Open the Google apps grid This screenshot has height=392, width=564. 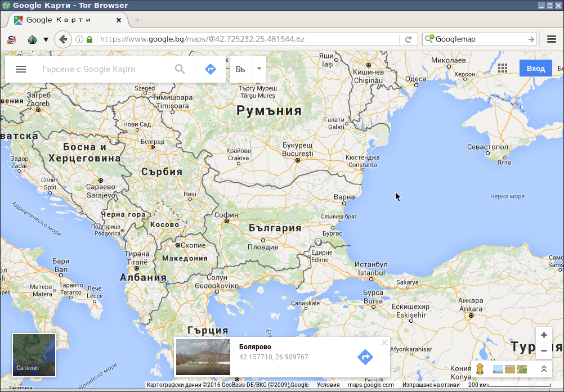click(503, 68)
